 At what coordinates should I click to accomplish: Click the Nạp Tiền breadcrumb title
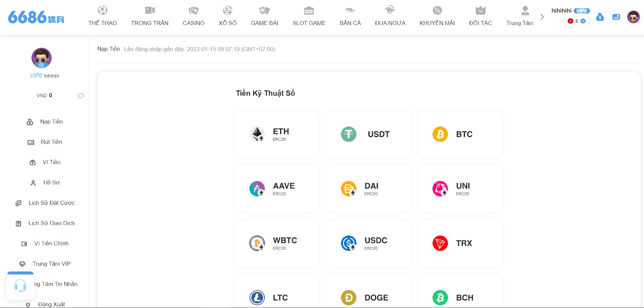109,49
